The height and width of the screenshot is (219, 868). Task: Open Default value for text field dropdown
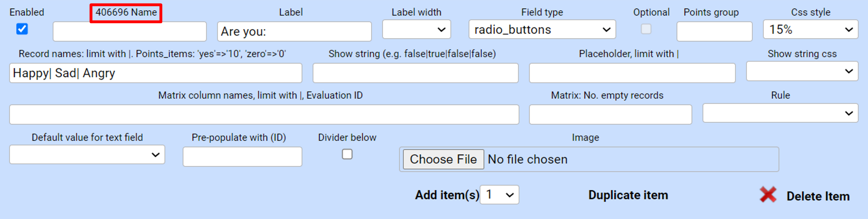click(87, 155)
